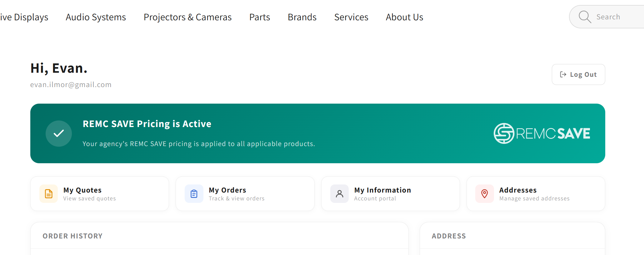644x255 pixels.
Task: Click 'Track & view orders' subtitle
Action: [237, 199]
